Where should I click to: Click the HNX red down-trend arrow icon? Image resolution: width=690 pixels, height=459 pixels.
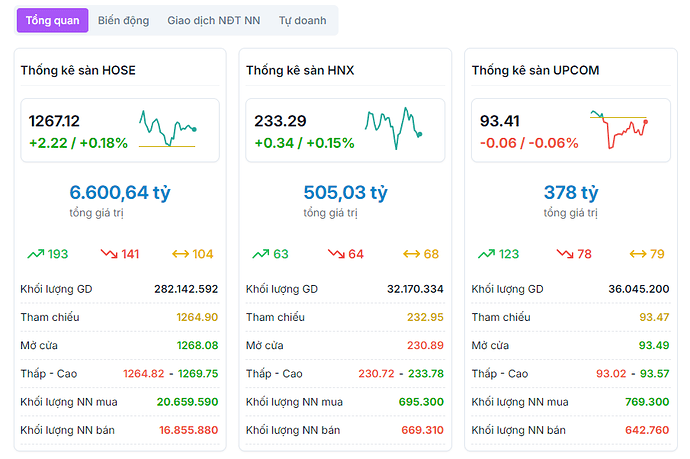333,254
